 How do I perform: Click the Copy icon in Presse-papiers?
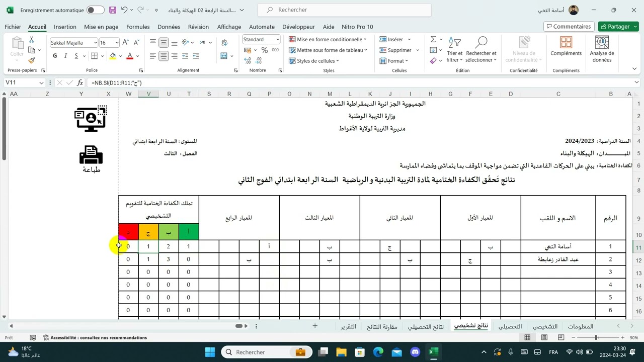point(32,50)
